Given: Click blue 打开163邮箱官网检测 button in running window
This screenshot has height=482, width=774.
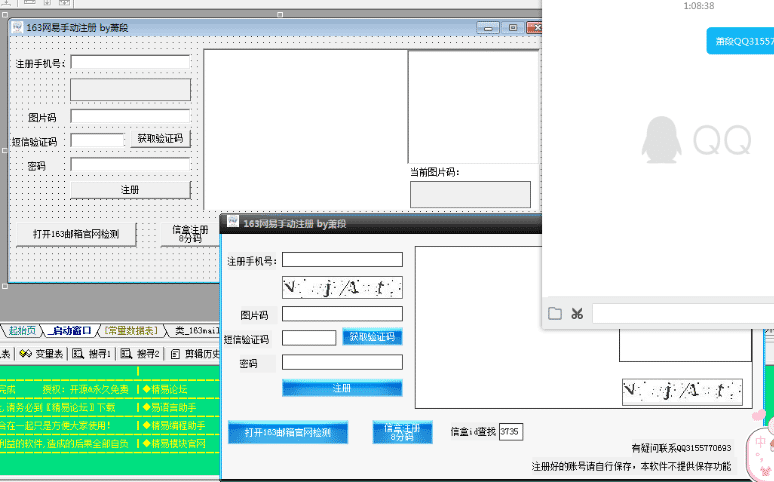Looking at the screenshot, I should 288,432.
